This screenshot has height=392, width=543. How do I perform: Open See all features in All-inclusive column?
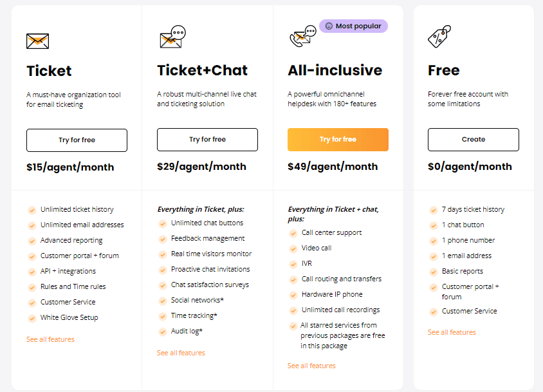click(x=311, y=365)
